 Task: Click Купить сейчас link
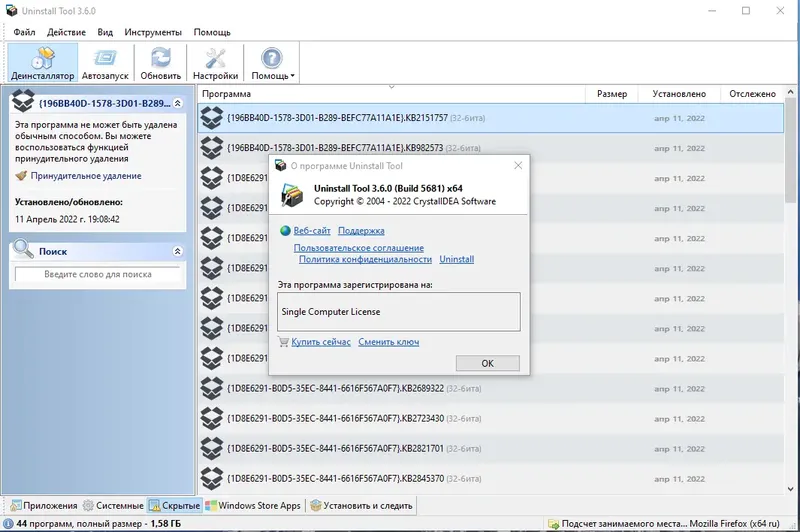click(x=321, y=342)
